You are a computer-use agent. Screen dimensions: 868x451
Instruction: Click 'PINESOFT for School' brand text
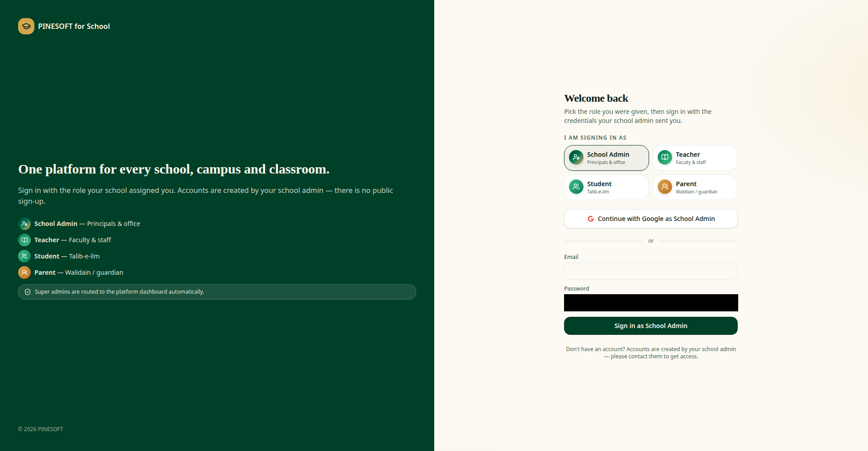[x=74, y=26]
